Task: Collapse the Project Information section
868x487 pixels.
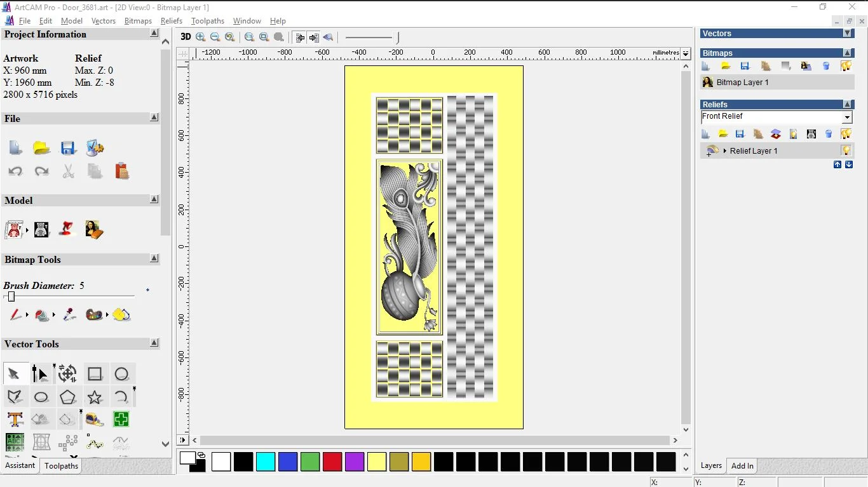Action: 154,34
